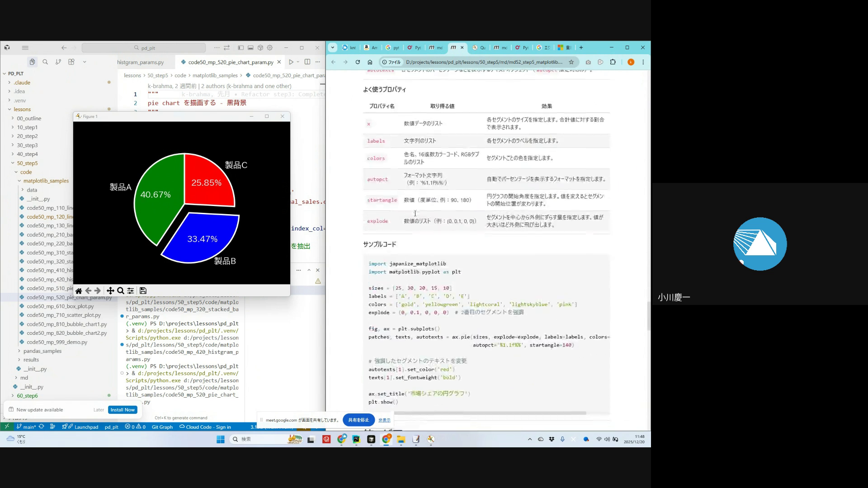Switch to histgram_params.py editor tab

141,62
